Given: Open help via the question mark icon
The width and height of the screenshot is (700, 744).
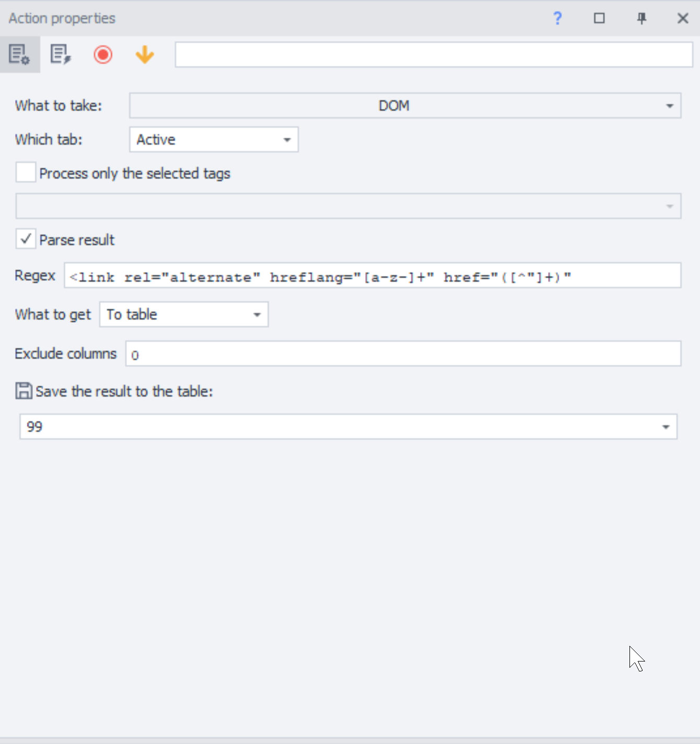Looking at the screenshot, I should (x=557, y=18).
